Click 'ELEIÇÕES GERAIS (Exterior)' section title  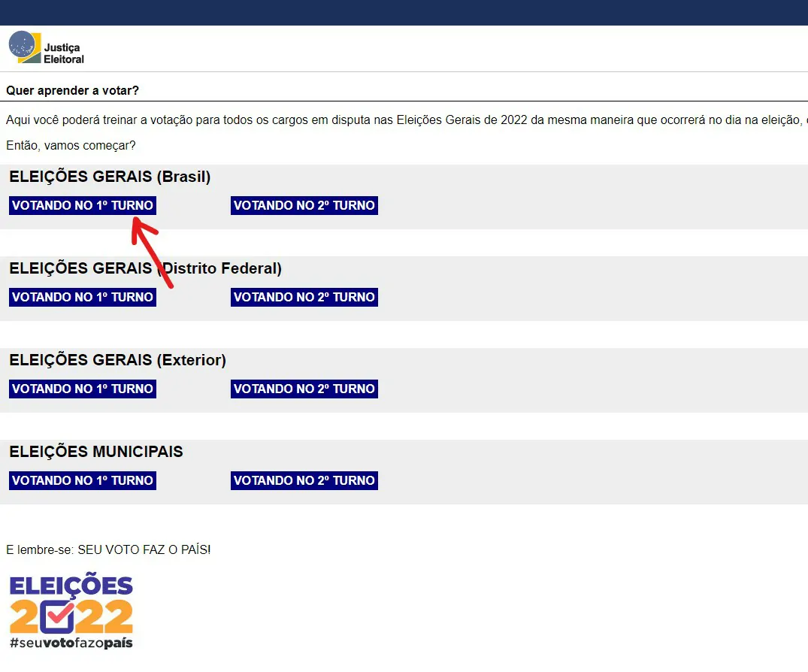tap(117, 360)
